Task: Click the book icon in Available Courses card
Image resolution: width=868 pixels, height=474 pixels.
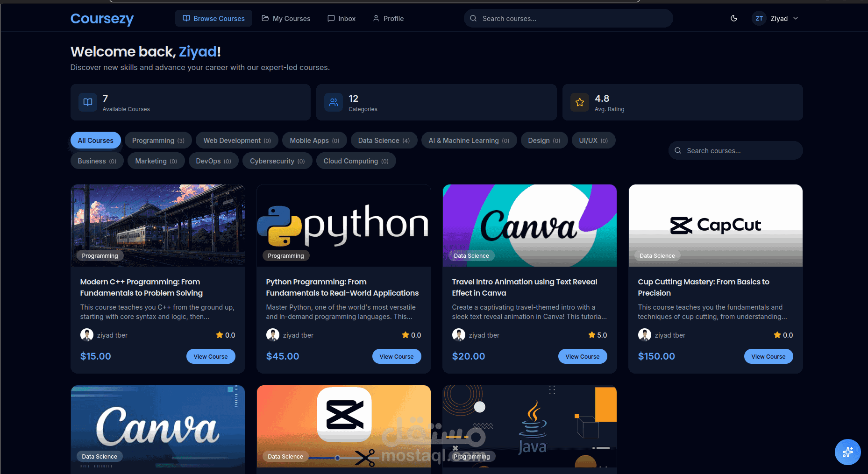Action: (x=88, y=102)
